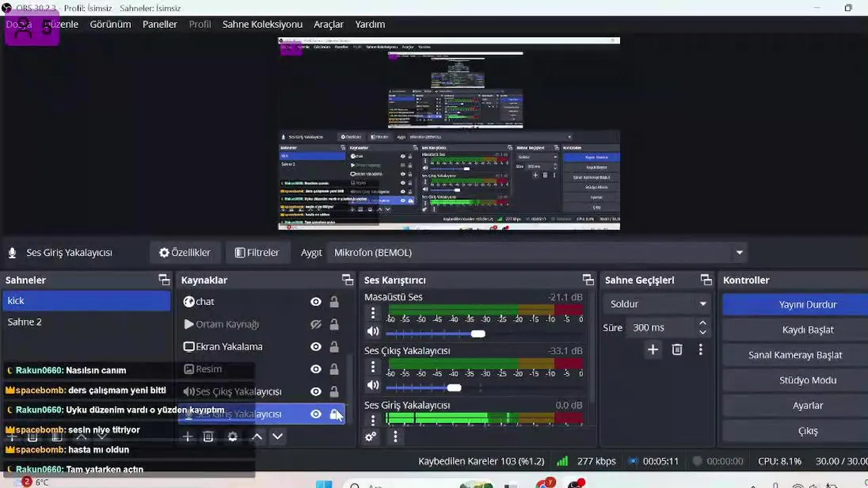
Task: Show the hidden Ortam Kaynağı source
Action: pyautogui.click(x=316, y=324)
